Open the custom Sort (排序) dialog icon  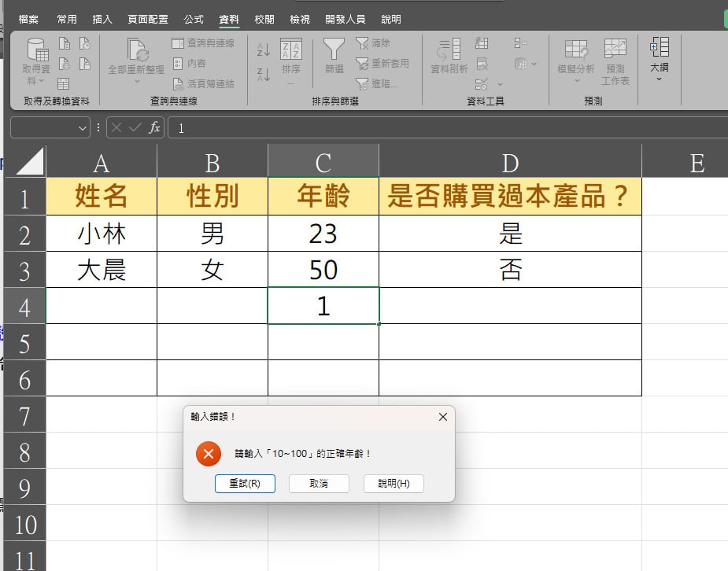pos(291,50)
